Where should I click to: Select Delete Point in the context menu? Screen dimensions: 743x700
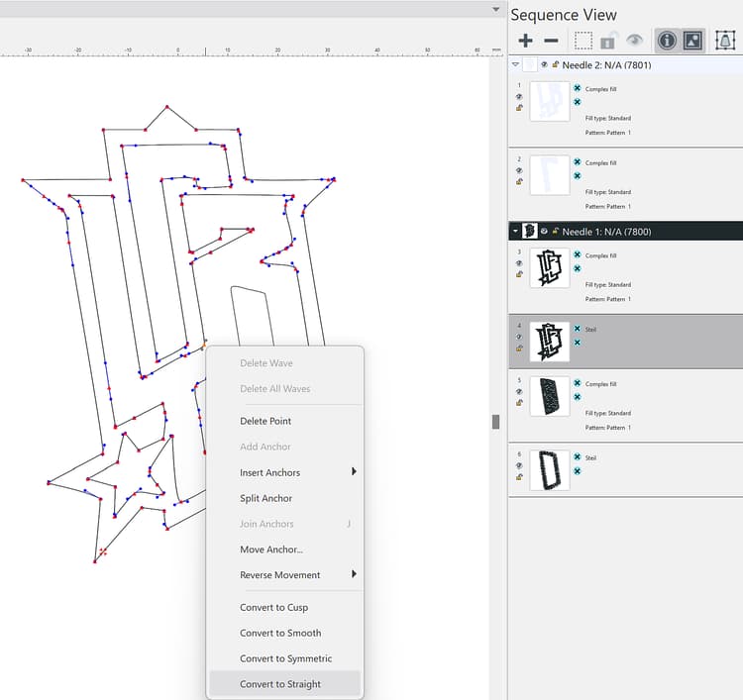click(265, 421)
